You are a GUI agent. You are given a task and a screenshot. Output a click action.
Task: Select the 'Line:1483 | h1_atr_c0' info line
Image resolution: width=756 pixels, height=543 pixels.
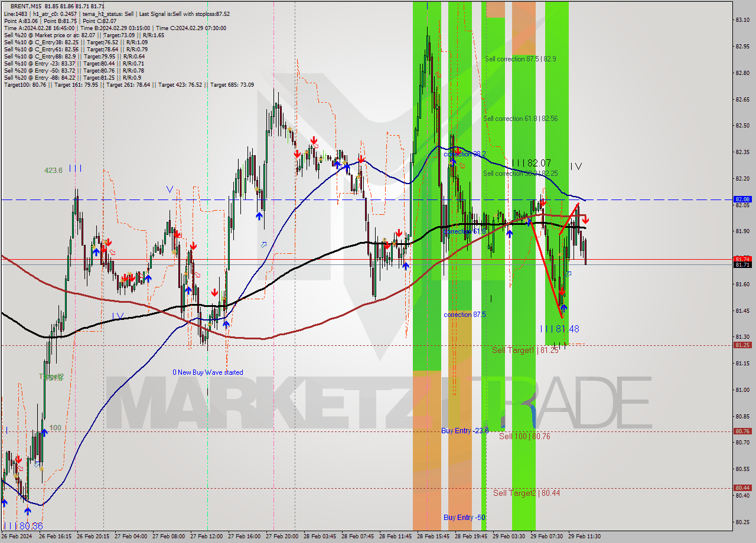[117, 14]
